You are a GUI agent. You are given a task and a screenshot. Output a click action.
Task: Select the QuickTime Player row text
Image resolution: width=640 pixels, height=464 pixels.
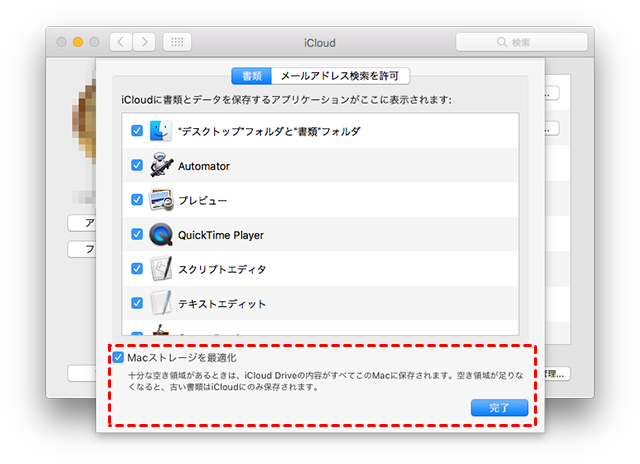tap(221, 235)
